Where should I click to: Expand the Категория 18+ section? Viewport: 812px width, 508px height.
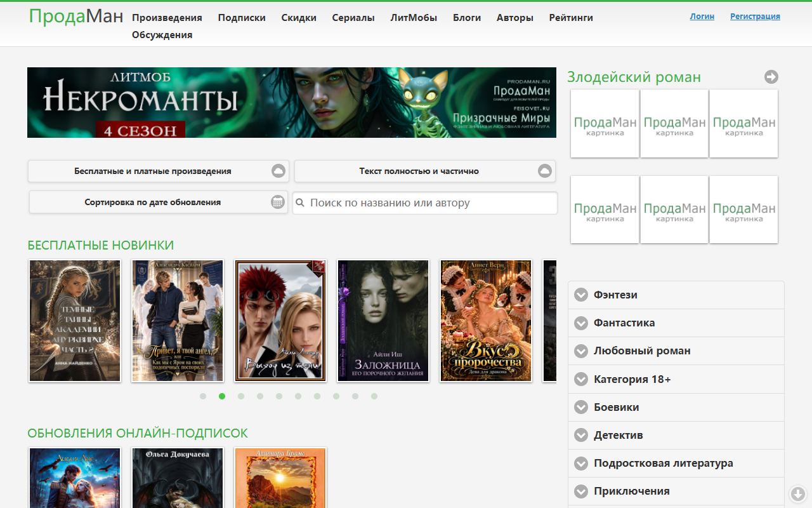click(676, 379)
